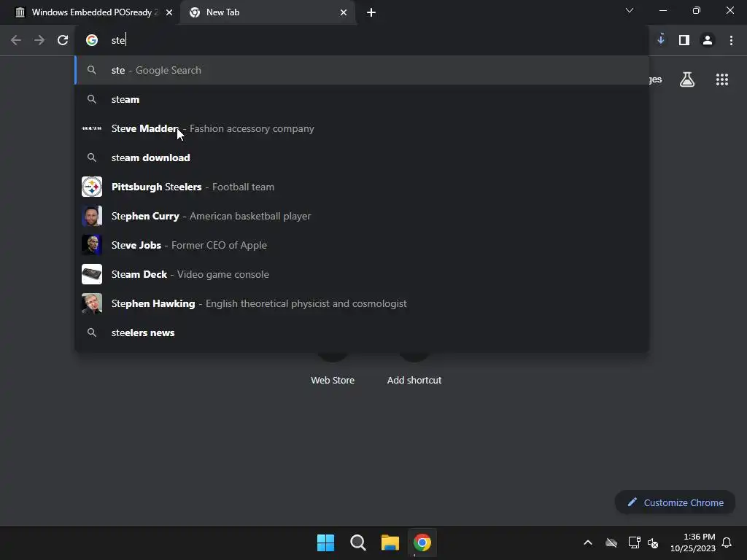The image size is (747, 560).
Task: Click the magnifier beside 'steelers news'
Action: (92, 332)
